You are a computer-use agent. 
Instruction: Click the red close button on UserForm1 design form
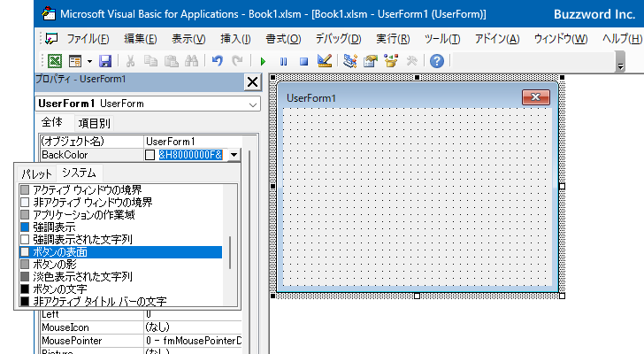click(535, 97)
